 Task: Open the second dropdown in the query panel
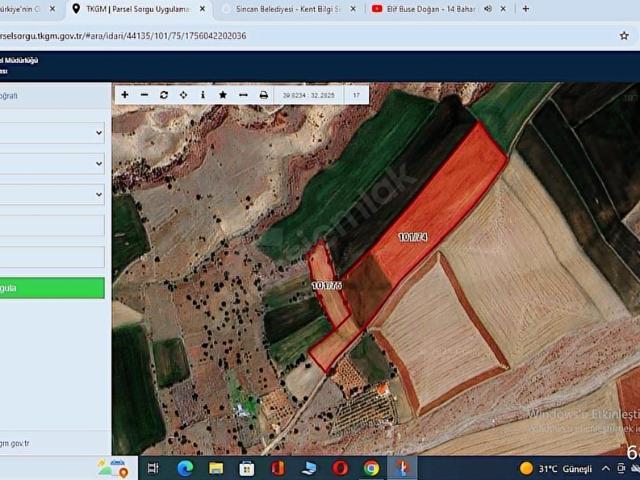coord(52,163)
